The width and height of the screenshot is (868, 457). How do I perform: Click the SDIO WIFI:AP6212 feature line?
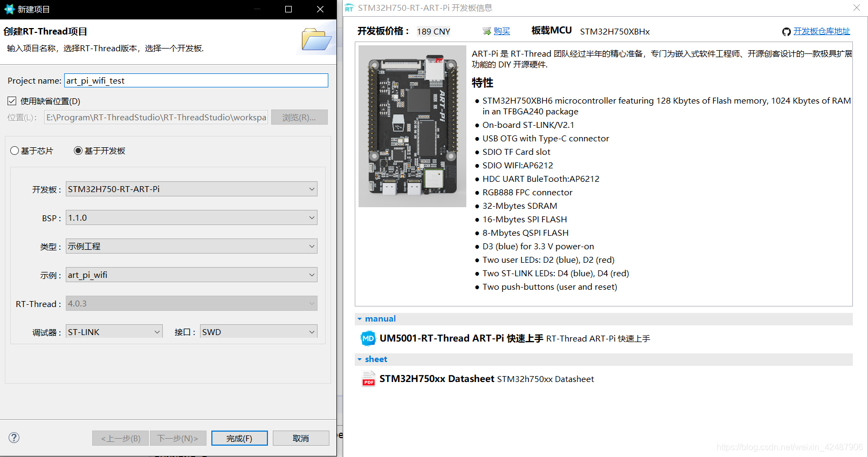(x=518, y=165)
